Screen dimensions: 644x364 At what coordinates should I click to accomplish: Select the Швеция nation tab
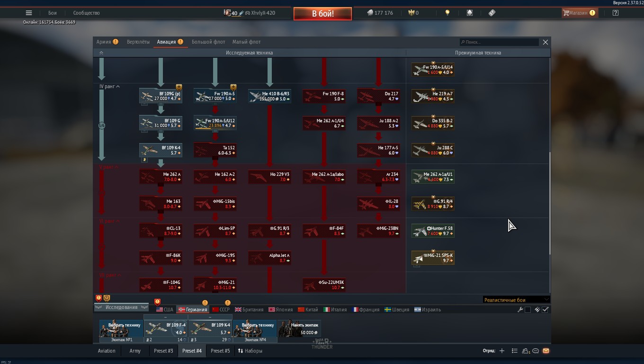coord(397,309)
